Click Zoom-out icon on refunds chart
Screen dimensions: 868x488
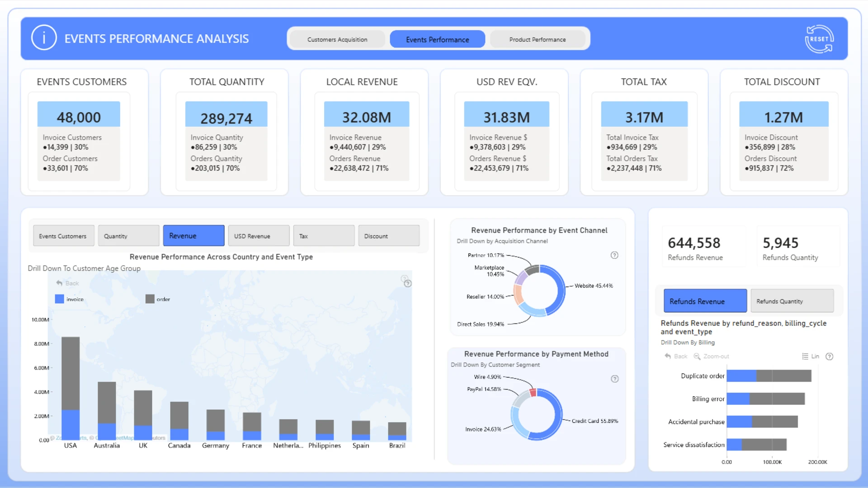(697, 357)
